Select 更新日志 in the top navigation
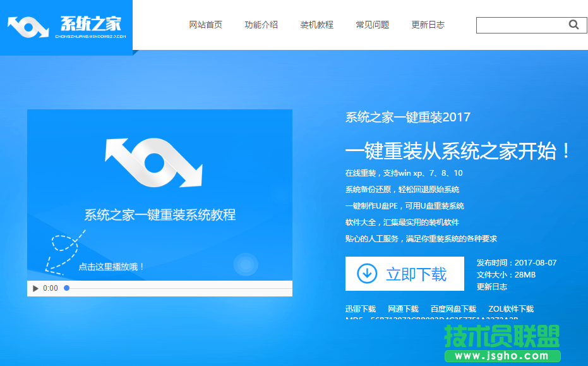588x366 pixels. (x=428, y=25)
